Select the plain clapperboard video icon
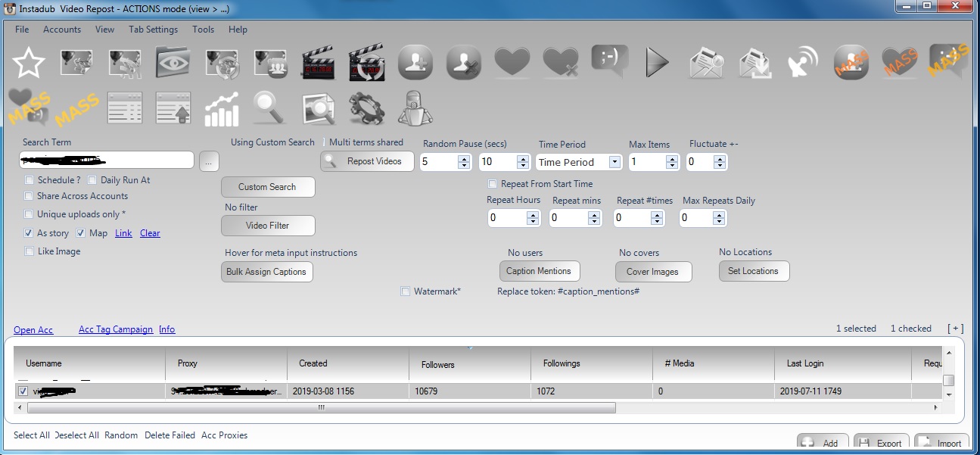 point(318,64)
